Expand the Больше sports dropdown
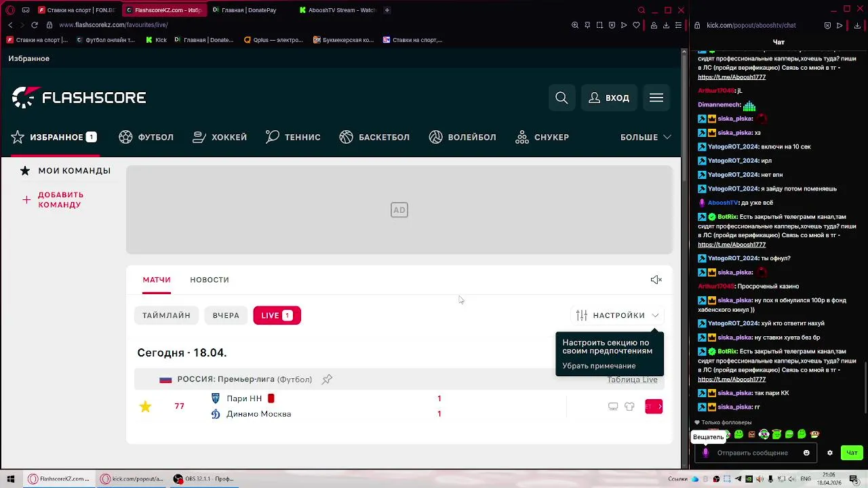868x488 pixels. 646,137
